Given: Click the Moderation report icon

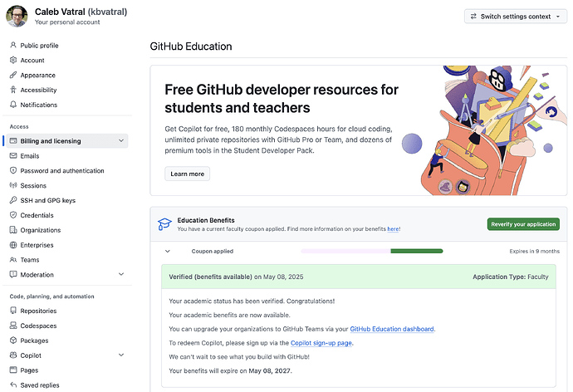Looking at the screenshot, I should [x=13, y=274].
